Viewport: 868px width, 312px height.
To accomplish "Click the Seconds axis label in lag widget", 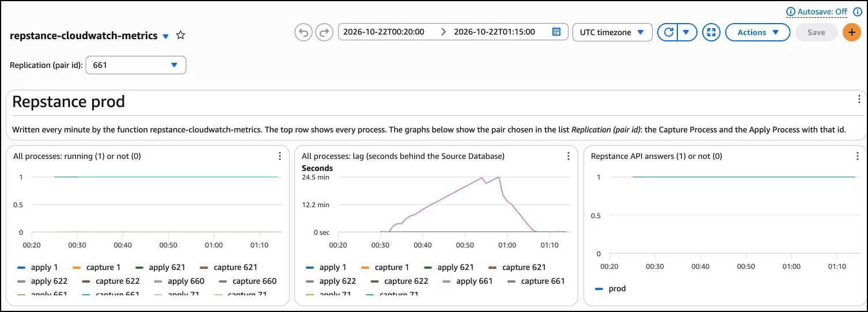I will (317, 168).
